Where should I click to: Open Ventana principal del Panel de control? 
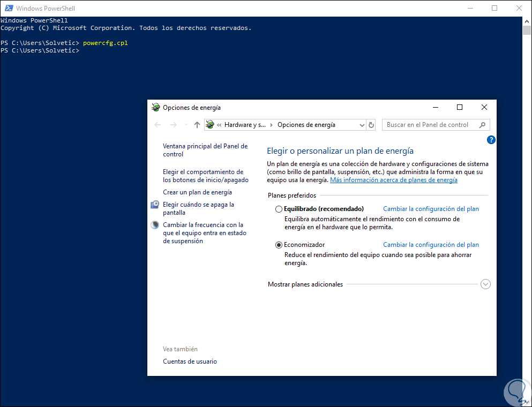205,150
